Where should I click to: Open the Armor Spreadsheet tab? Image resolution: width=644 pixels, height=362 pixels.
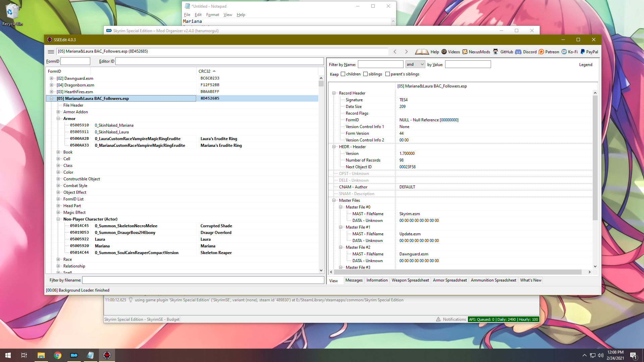point(450,280)
